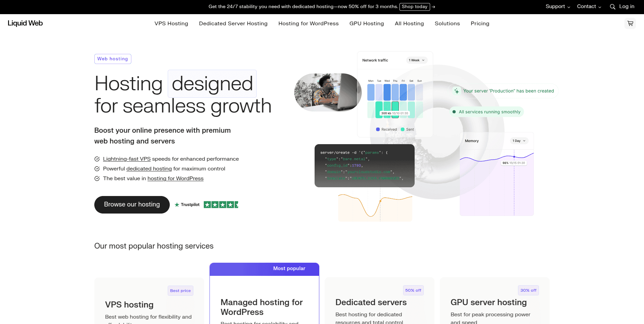Click the green dot on services status

pos(454,112)
